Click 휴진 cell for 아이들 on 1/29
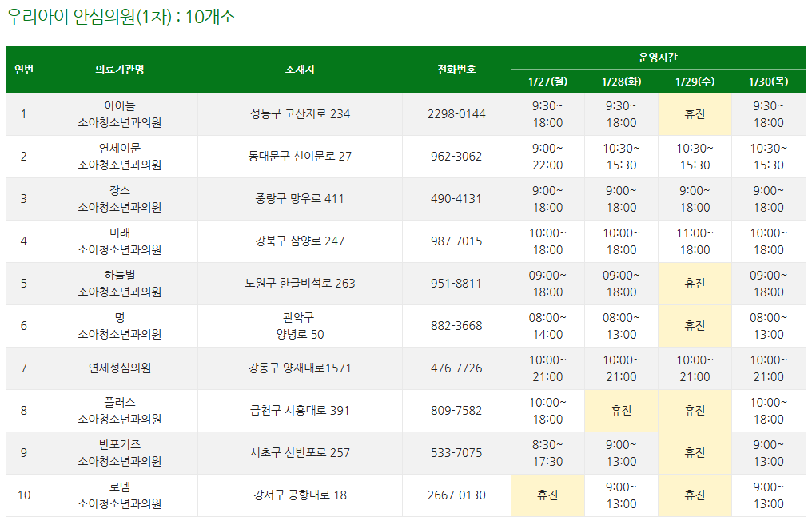The image size is (812, 521). pos(695,114)
